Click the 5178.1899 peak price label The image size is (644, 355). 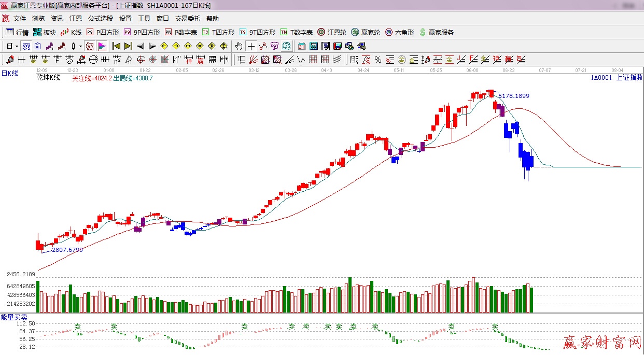pyautogui.click(x=513, y=96)
